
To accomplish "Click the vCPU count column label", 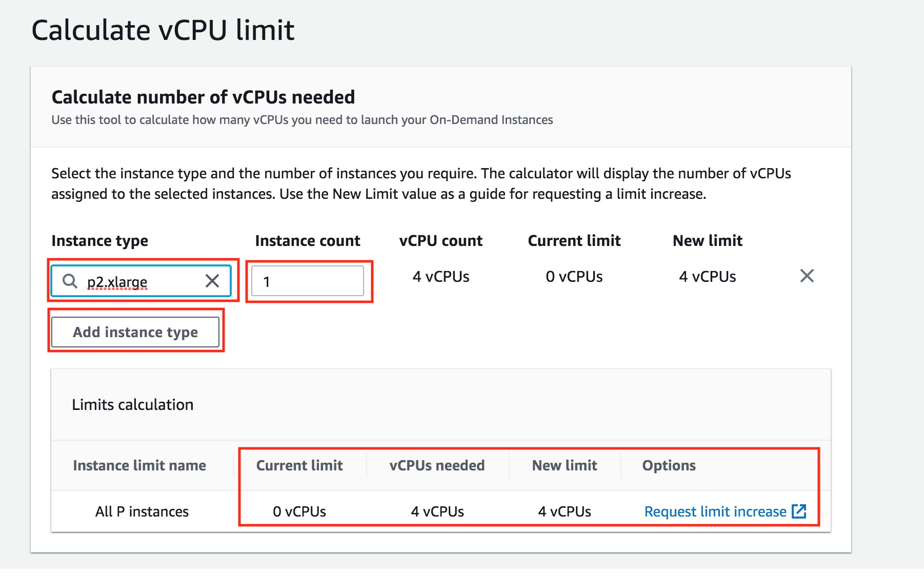I will click(x=440, y=240).
